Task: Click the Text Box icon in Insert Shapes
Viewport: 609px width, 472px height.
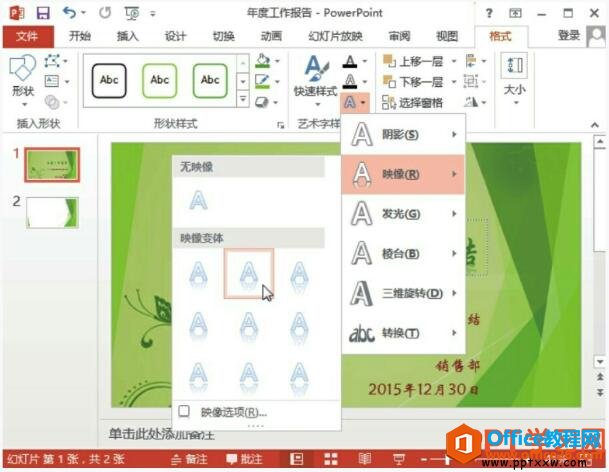Action: [52, 81]
